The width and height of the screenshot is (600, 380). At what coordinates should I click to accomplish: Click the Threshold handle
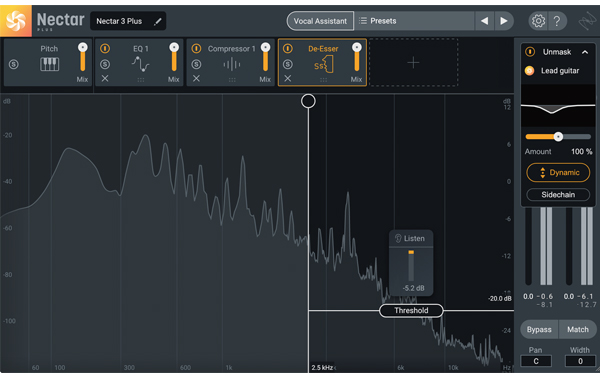[x=411, y=310]
